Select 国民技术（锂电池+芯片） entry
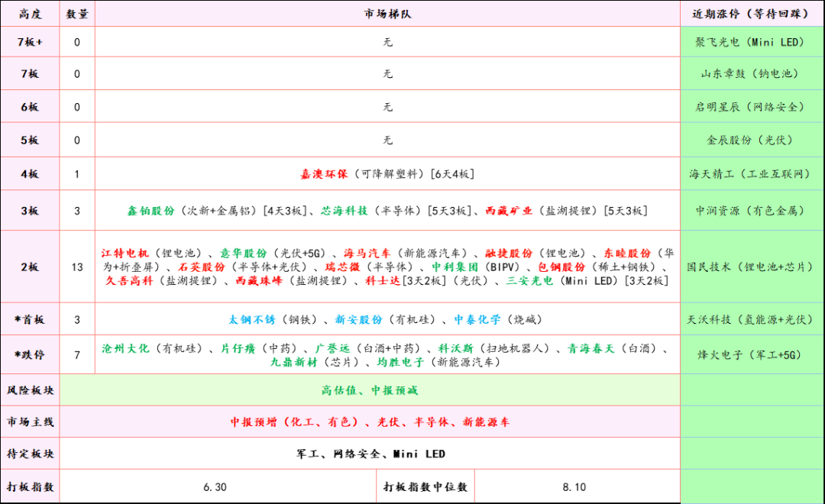The height and width of the screenshot is (504, 825). pos(750,267)
